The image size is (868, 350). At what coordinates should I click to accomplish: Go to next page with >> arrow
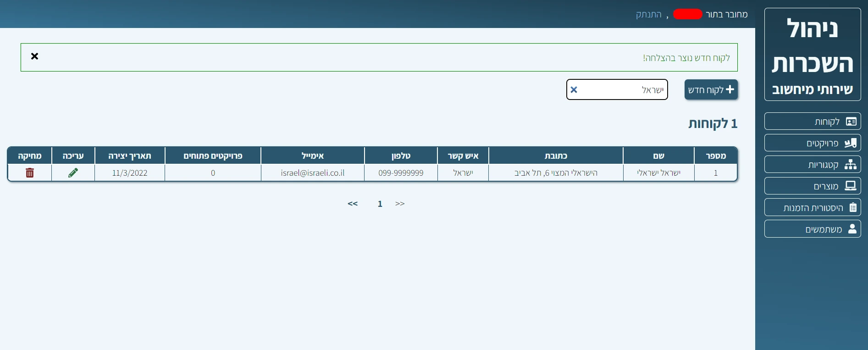[400, 204]
